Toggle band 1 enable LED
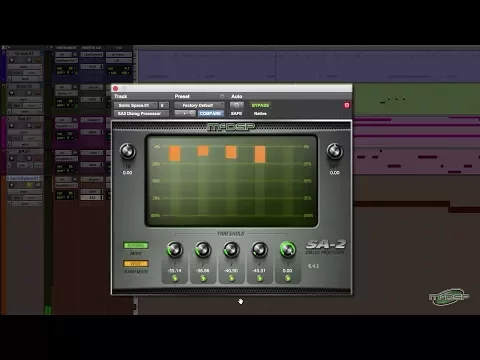 [175, 278]
